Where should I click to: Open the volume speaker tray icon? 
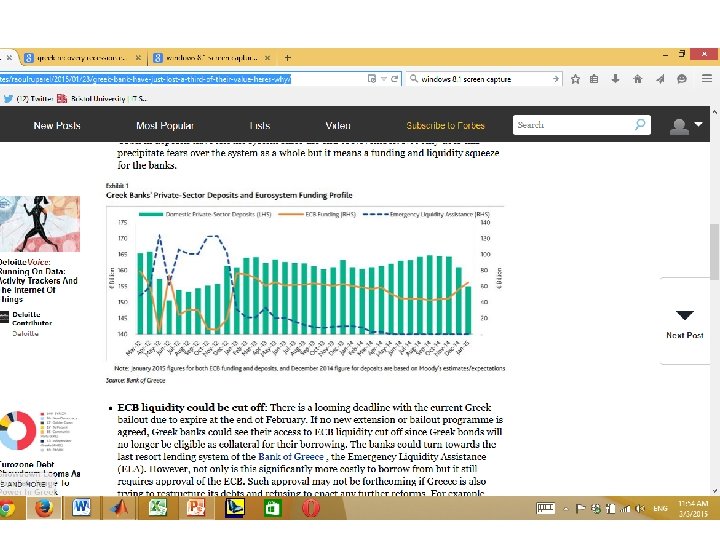[640, 509]
